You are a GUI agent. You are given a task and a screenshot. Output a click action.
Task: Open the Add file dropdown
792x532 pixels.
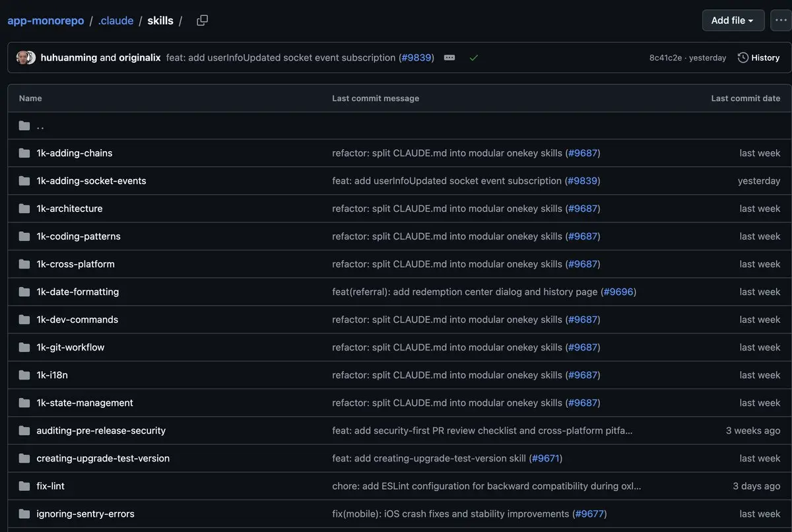[x=733, y=20]
